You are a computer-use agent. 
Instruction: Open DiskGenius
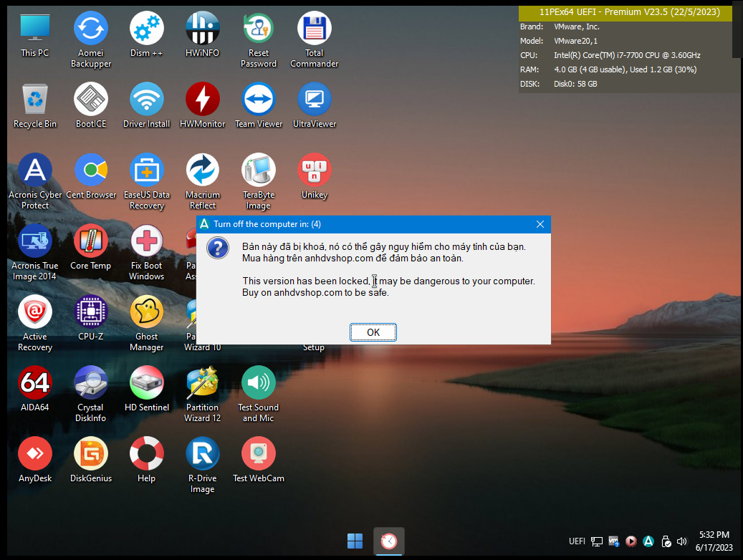click(x=90, y=460)
